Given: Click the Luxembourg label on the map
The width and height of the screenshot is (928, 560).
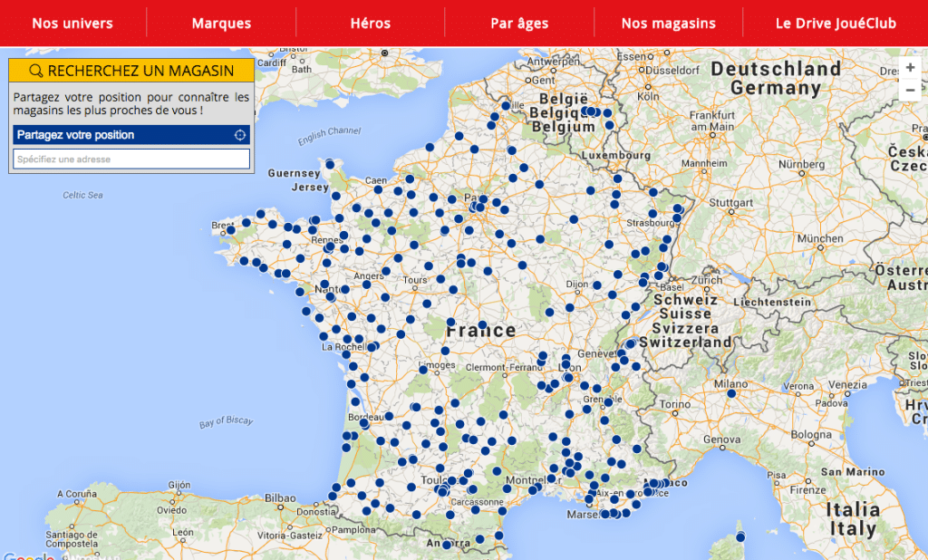Looking at the screenshot, I should [x=616, y=155].
